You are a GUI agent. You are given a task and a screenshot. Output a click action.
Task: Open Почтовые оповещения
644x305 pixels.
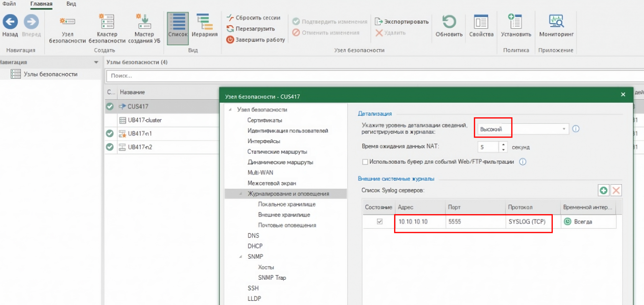[287, 225]
